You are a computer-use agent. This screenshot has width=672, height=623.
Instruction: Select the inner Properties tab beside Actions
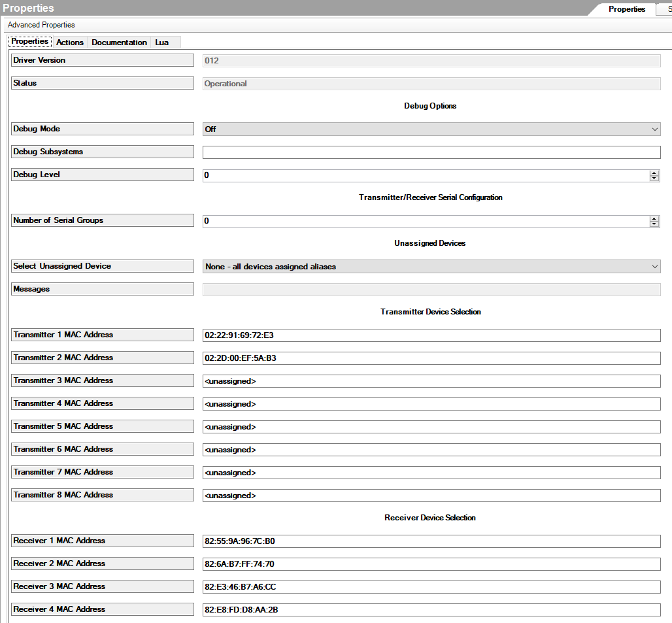click(30, 42)
